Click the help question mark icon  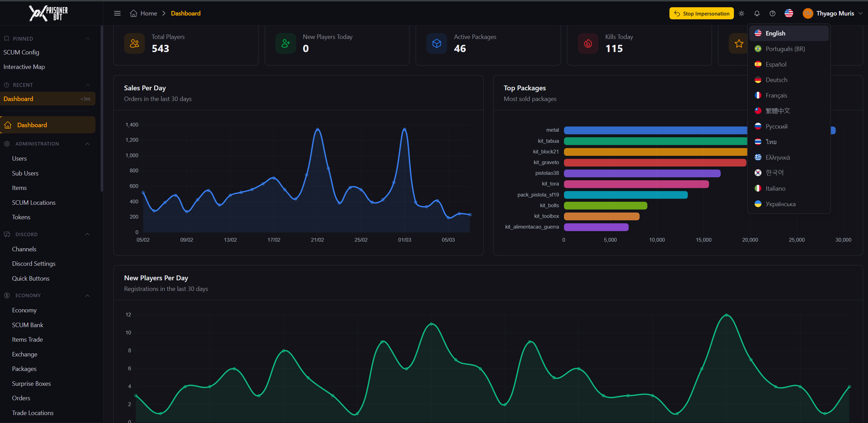(773, 13)
